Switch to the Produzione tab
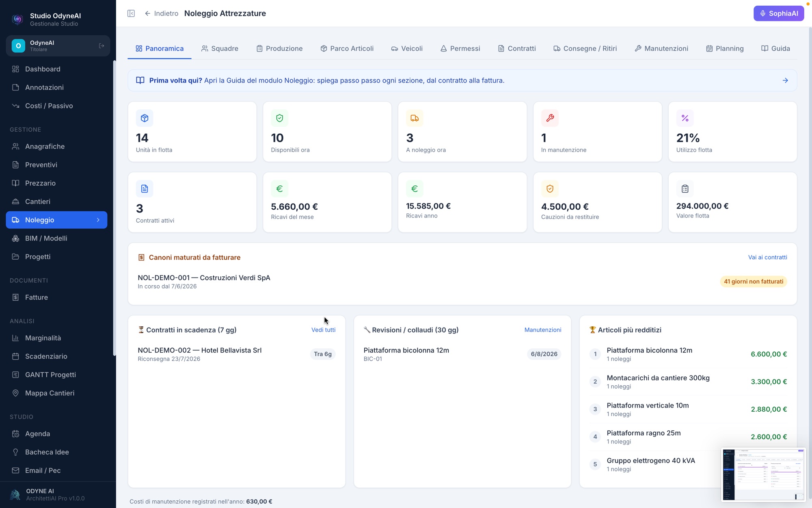 tap(279, 48)
